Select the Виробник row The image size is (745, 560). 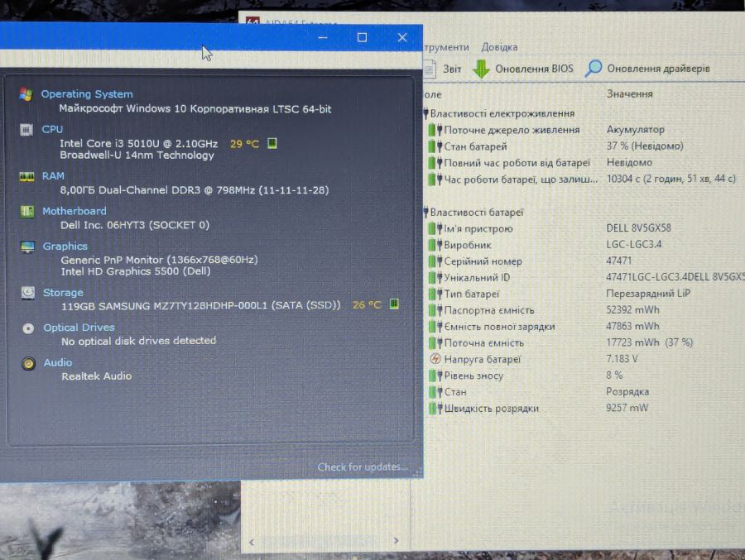[x=545, y=245]
